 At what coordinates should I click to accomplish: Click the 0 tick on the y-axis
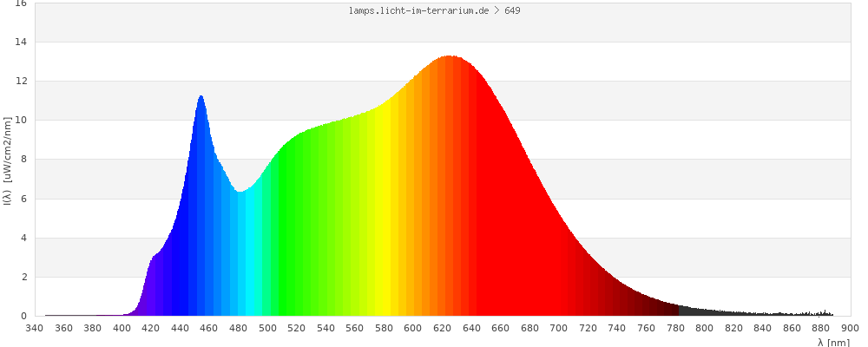(23, 317)
